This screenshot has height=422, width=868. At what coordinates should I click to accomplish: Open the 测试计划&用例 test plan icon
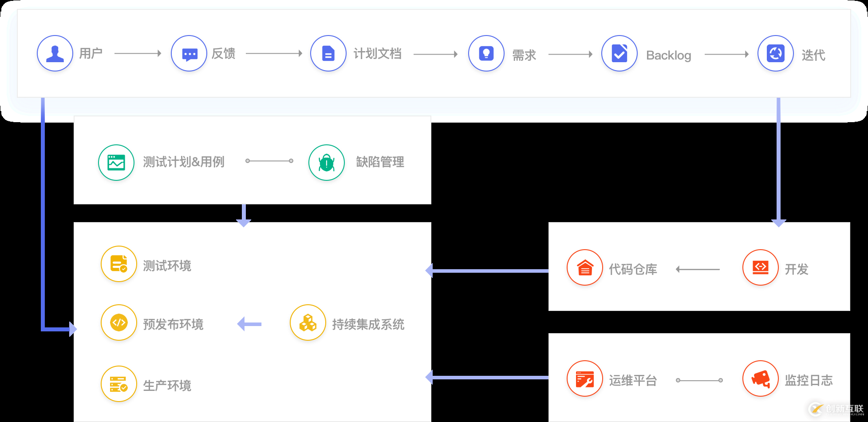(116, 163)
